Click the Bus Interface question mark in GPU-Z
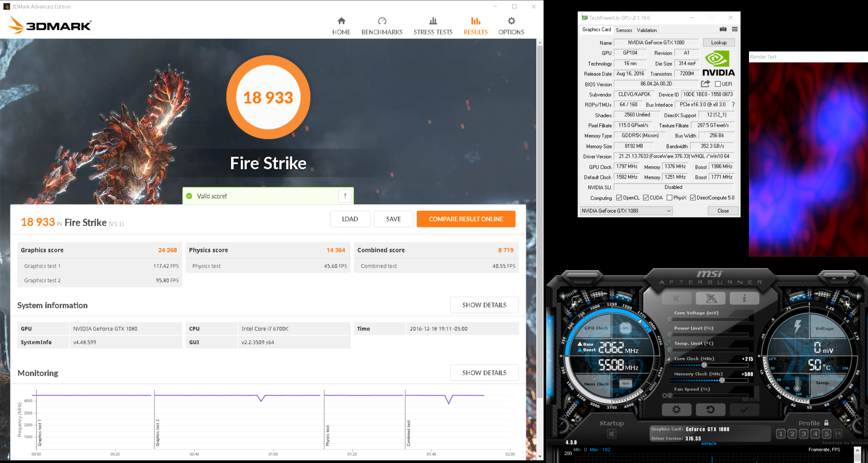 point(733,104)
